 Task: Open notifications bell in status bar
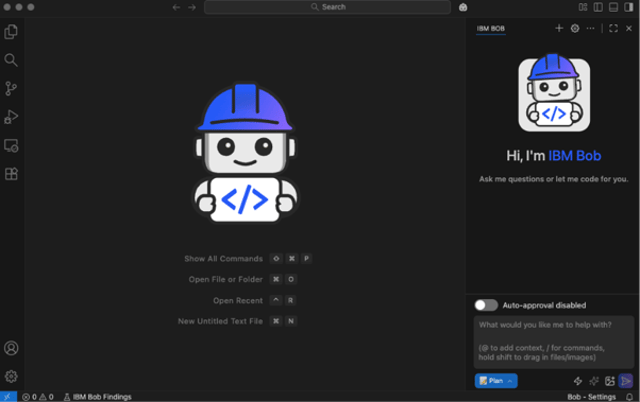tap(629, 397)
